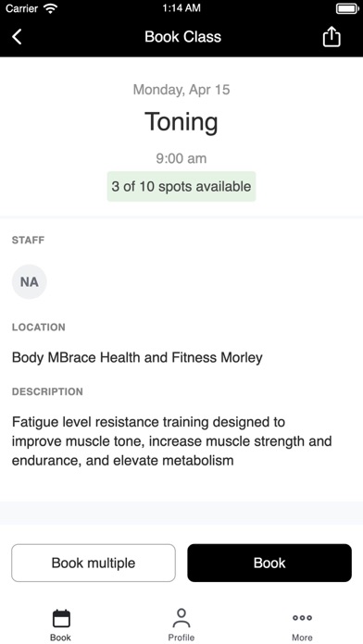Open the share sheet icon

332,37
